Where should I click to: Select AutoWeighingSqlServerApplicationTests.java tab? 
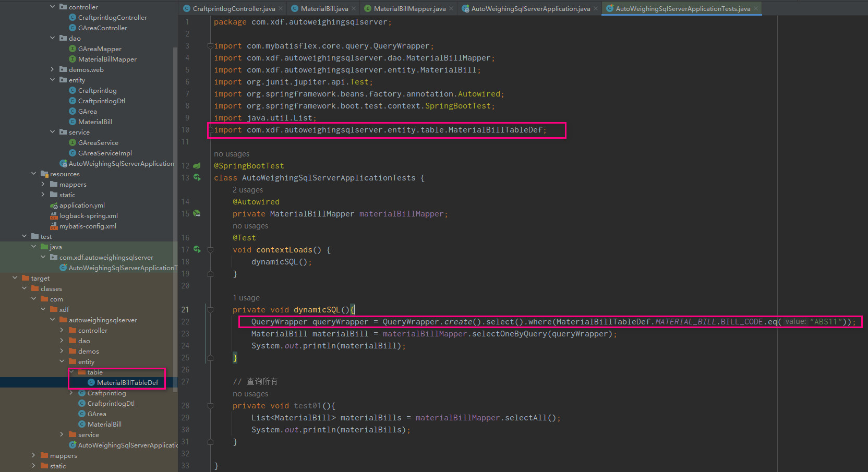point(683,9)
